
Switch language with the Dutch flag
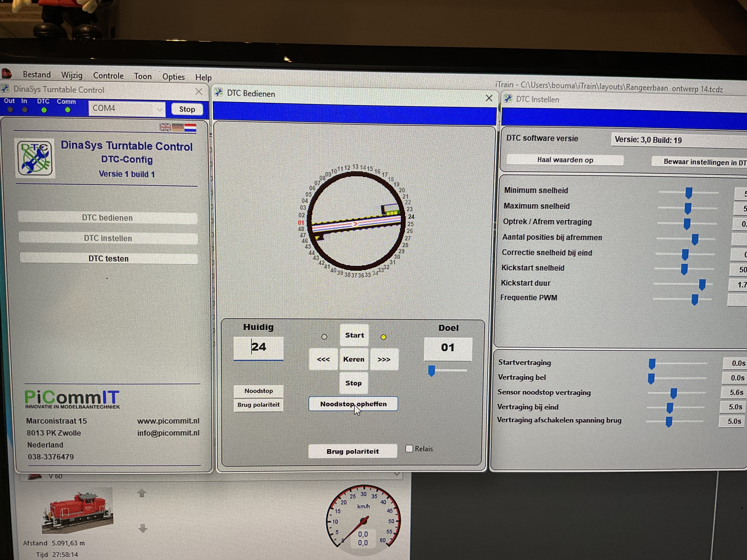coord(190,128)
